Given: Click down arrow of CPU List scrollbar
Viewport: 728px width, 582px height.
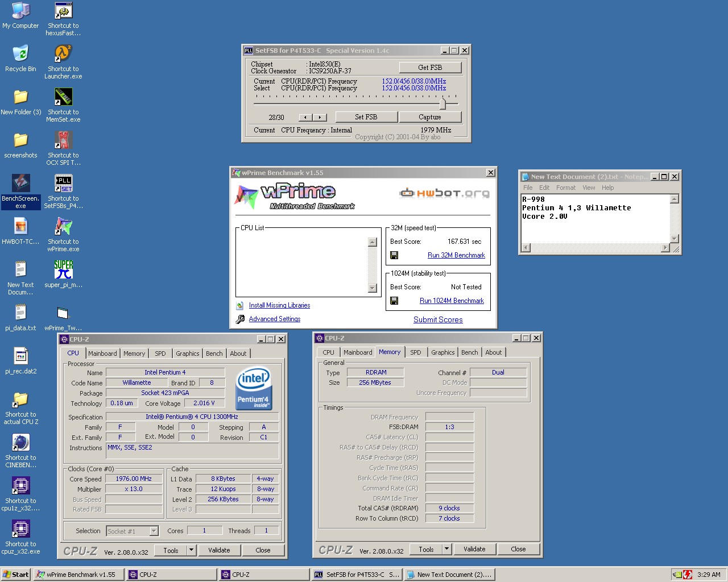Looking at the screenshot, I should coord(373,288).
